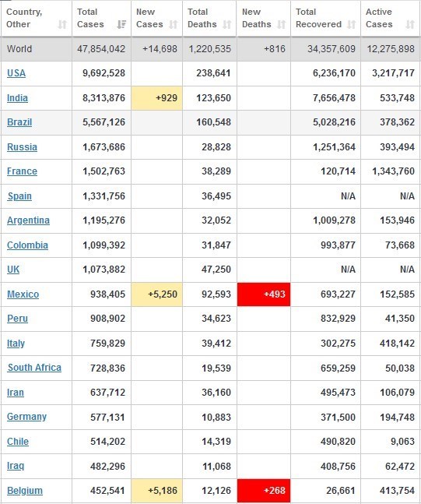
Task: Click the South Africa link
Action: [x=34, y=368]
